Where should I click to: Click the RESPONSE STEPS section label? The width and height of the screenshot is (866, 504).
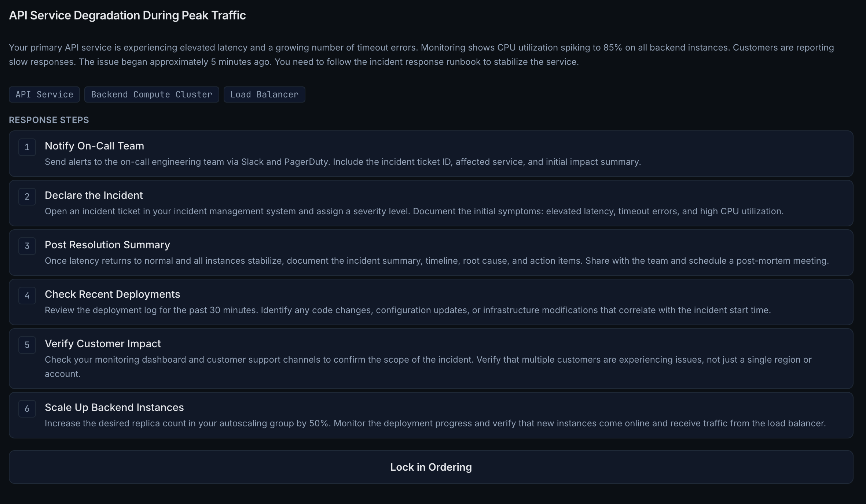(x=48, y=120)
